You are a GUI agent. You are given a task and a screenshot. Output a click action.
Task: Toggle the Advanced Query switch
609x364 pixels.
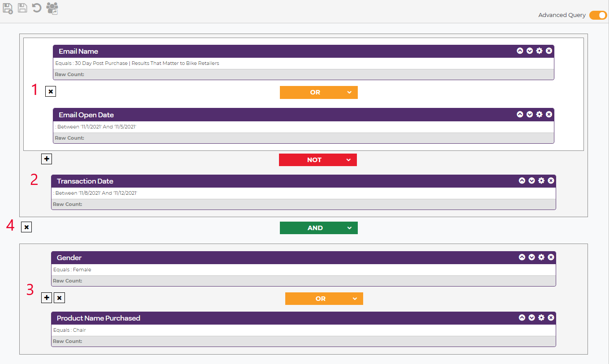click(x=598, y=15)
